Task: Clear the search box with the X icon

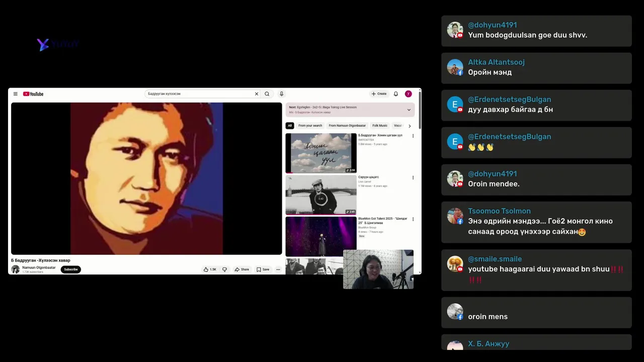Action: click(257, 94)
